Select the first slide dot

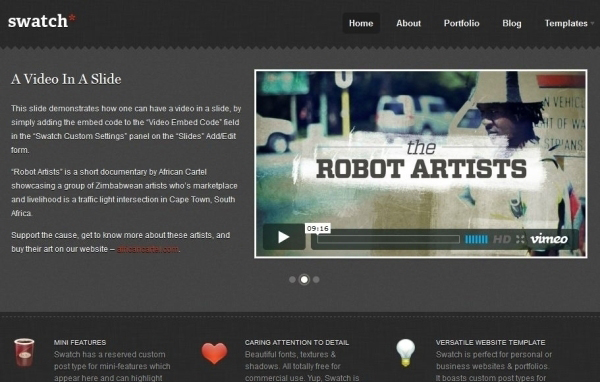[x=292, y=279]
